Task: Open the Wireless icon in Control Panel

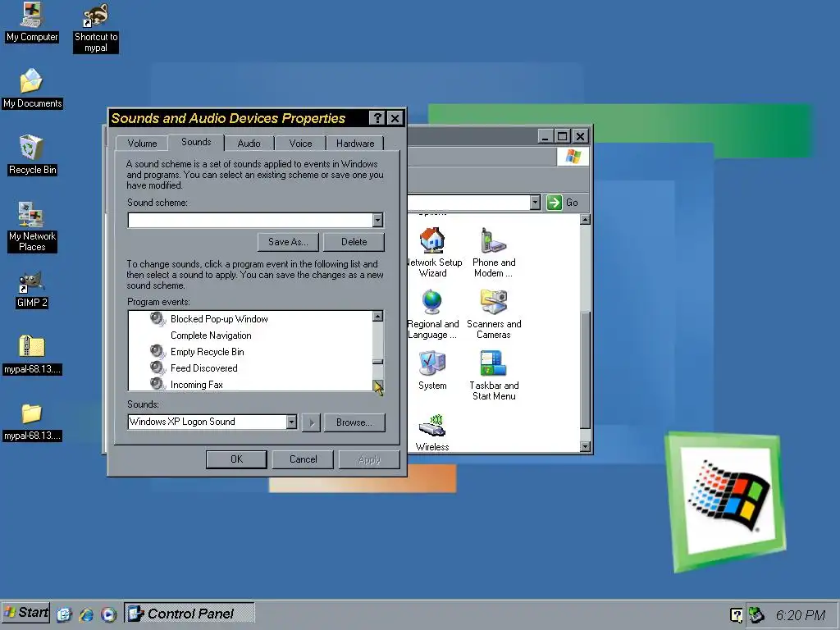Action: pos(432,432)
